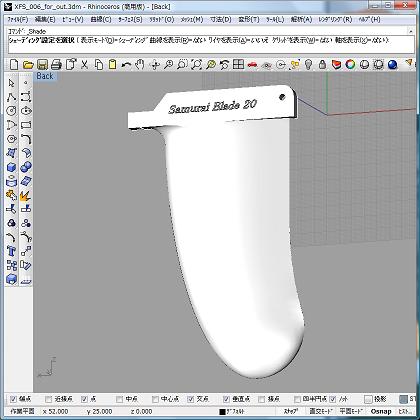
Task: Save the model with the floppy disk icon
Action: (x=42, y=64)
